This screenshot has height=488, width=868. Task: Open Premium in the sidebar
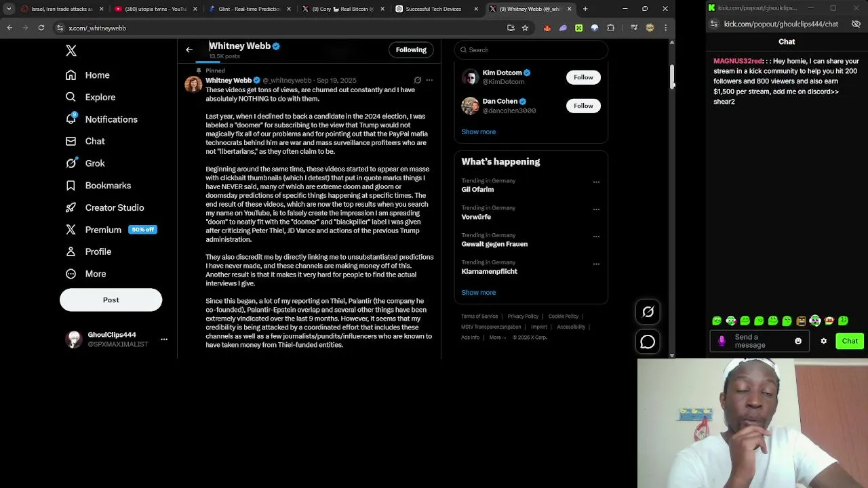[x=111, y=230]
